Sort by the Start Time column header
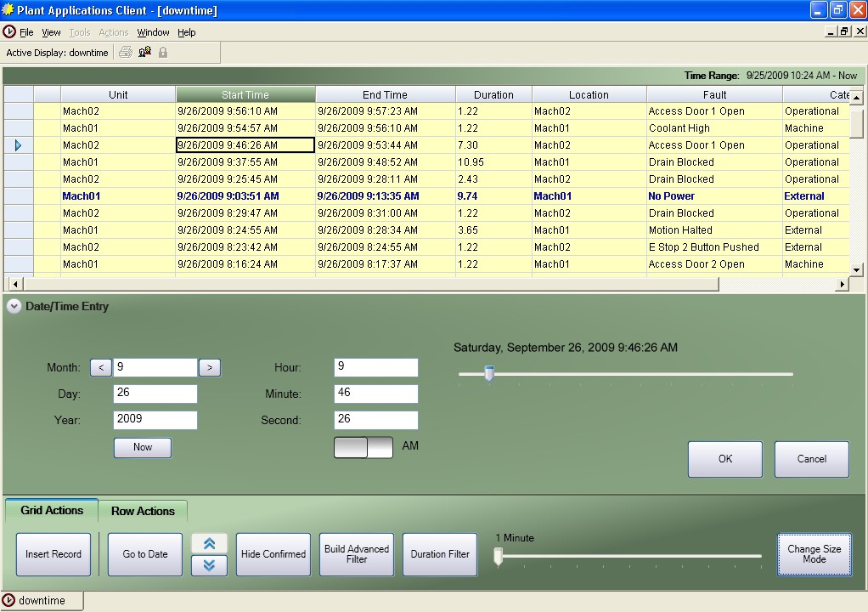 point(245,94)
